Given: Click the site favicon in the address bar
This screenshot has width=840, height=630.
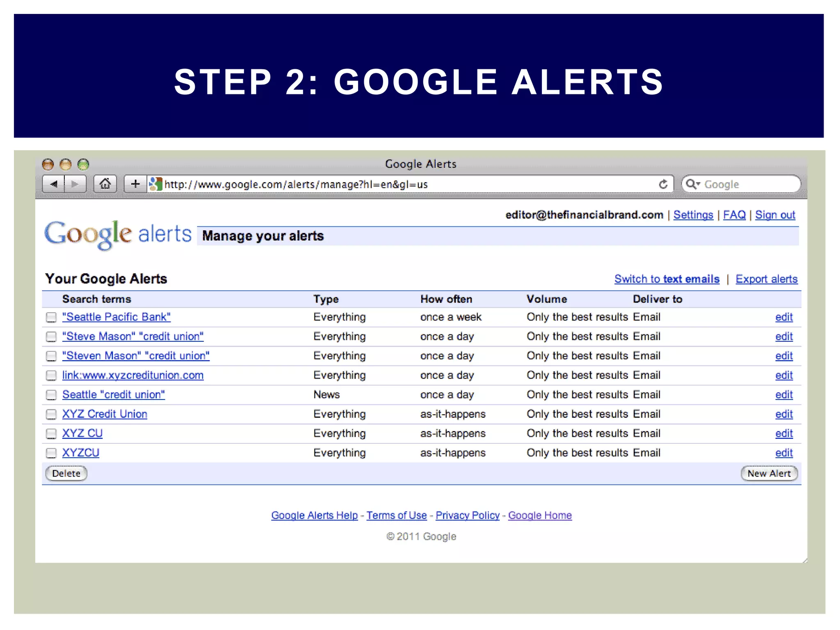Looking at the screenshot, I should pos(155,184).
